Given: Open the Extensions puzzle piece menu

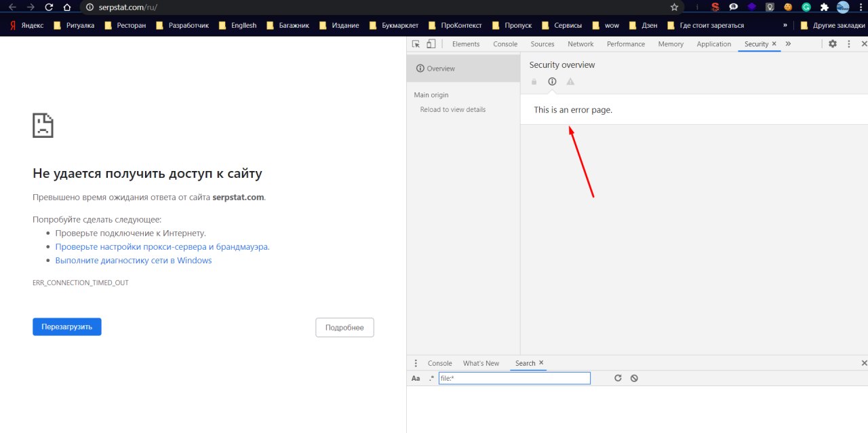Looking at the screenshot, I should coord(825,7).
